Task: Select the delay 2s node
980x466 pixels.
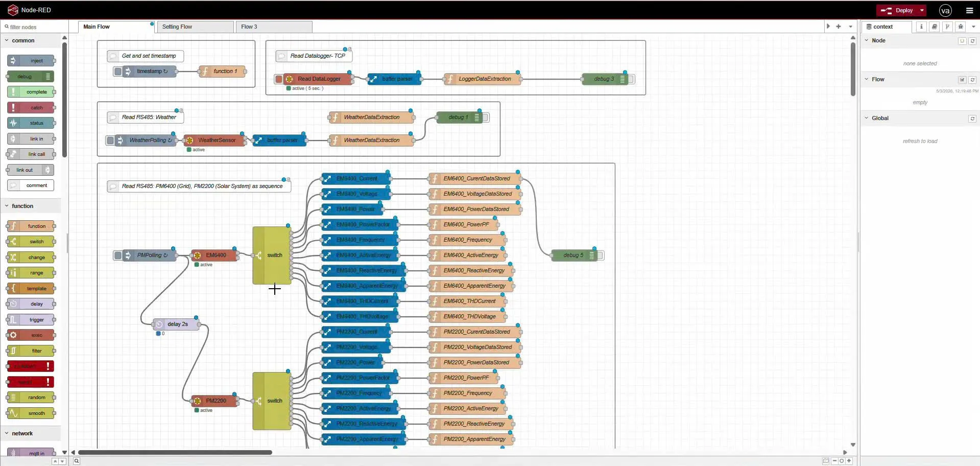Action: (x=176, y=324)
